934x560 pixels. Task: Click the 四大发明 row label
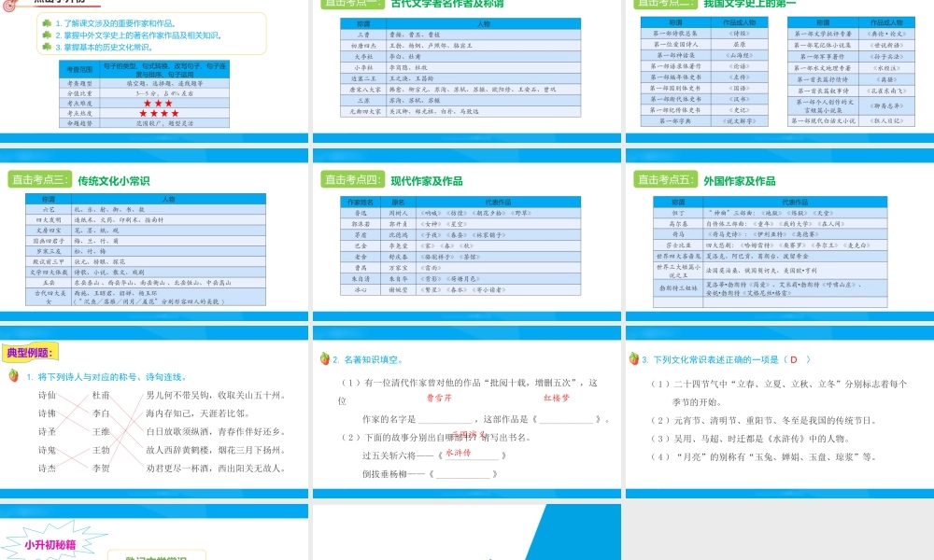click(49, 220)
